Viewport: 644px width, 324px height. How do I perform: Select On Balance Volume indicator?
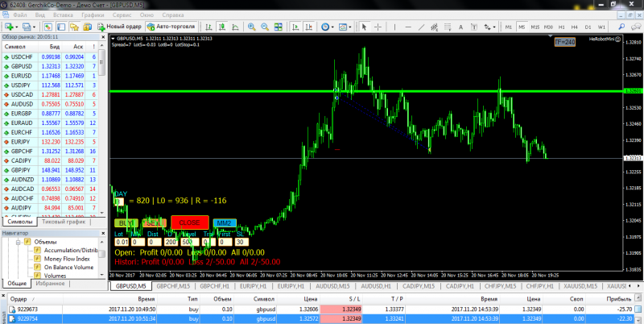click(x=68, y=267)
